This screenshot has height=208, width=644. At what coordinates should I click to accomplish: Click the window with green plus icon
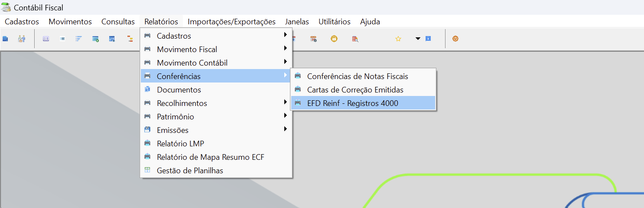coord(95,39)
